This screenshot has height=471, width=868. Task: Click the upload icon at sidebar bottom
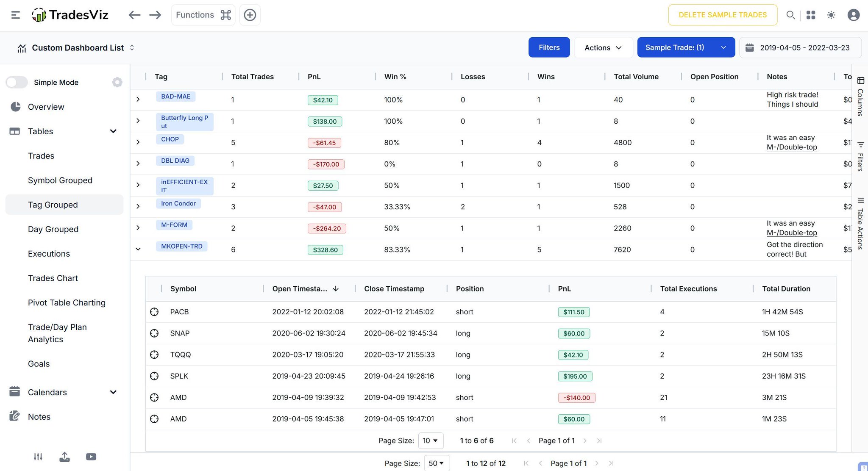click(x=64, y=457)
